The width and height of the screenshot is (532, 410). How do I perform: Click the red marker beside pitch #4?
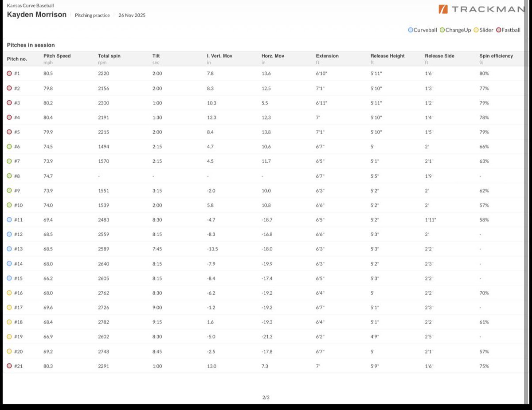click(x=9, y=117)
